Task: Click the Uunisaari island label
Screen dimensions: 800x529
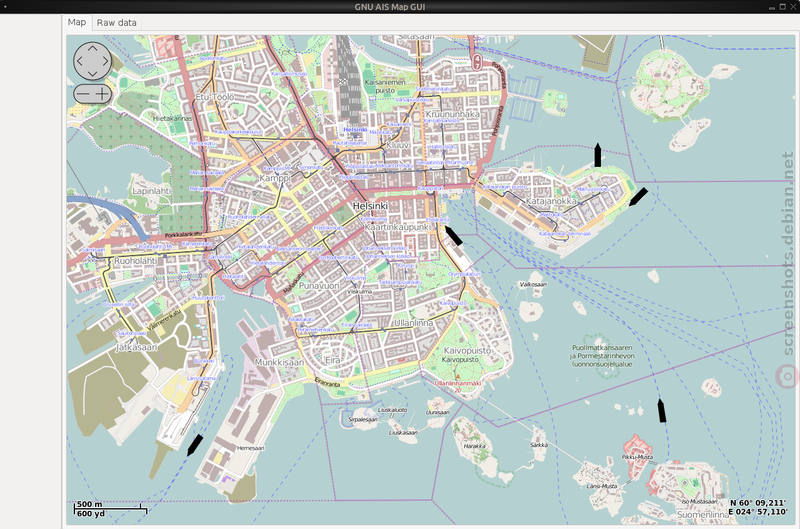Action: pyautogui.click(x=438, y=412)
